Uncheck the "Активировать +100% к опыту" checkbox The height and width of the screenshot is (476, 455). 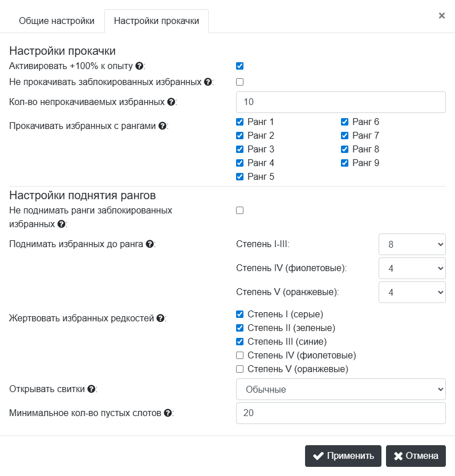[x=240, y=66]
